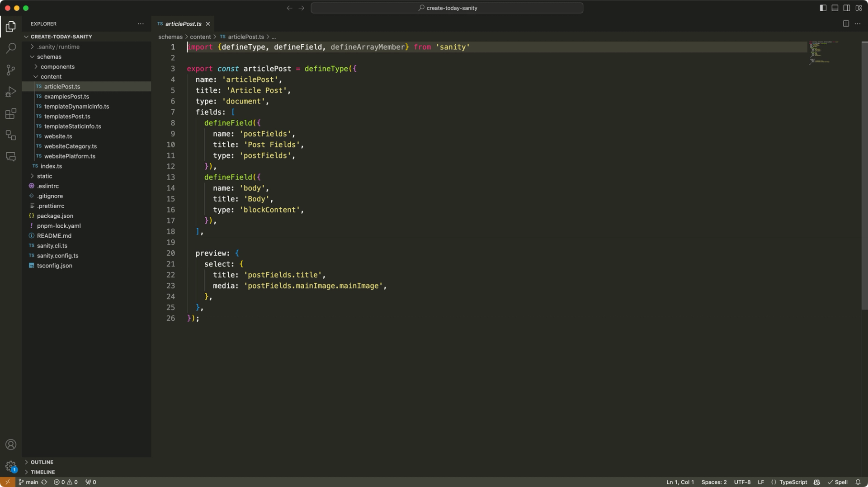Toggle the bottom panel visibility
Image resolution: width=868 pixels, height=487 pixels.
click(x=835, y=8)
